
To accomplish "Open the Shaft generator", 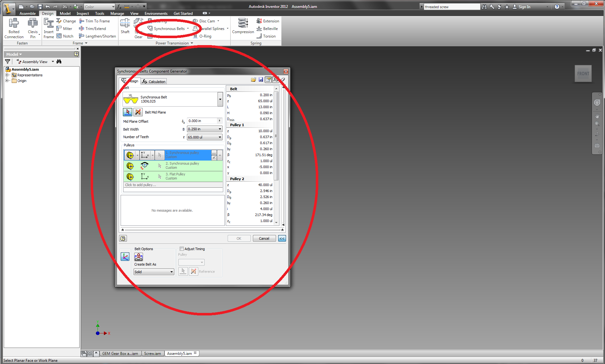I will pos(125,26).
